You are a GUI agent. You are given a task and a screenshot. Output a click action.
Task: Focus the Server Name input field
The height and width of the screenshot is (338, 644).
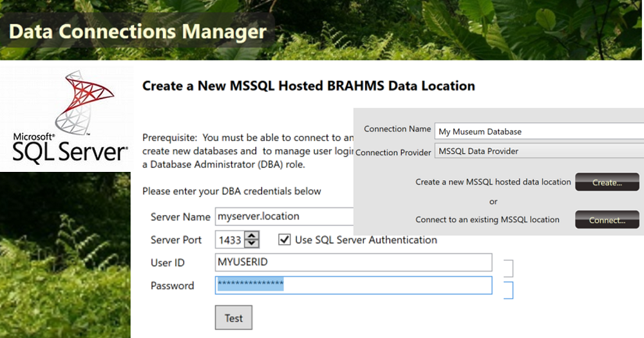(x=284, y=216)
